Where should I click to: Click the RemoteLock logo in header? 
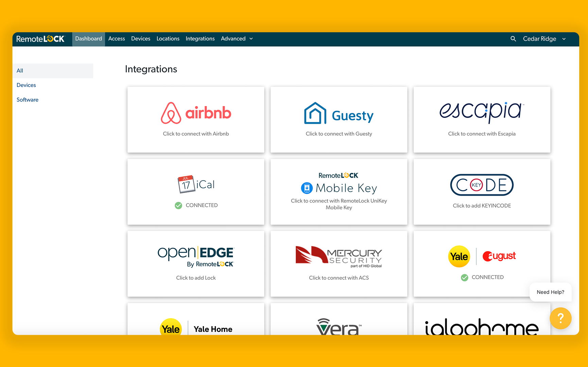click(40, 39)
